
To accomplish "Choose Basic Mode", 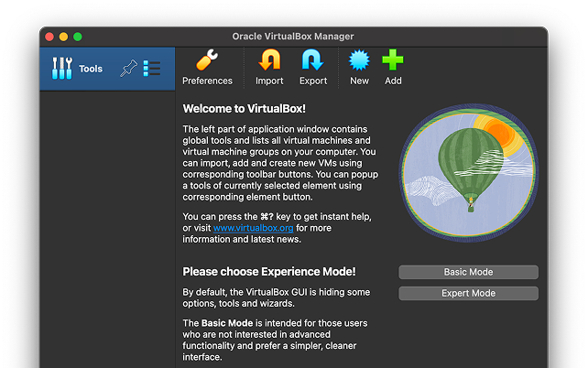I will 468,272.
